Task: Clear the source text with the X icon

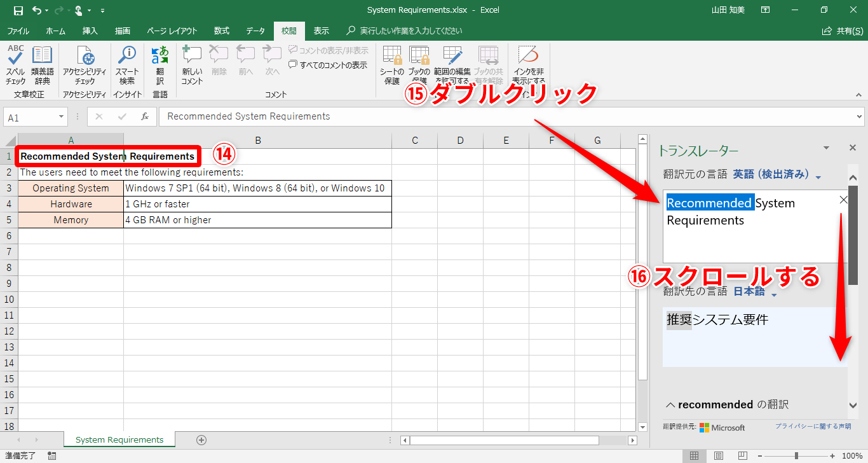Action: (843, 200)
